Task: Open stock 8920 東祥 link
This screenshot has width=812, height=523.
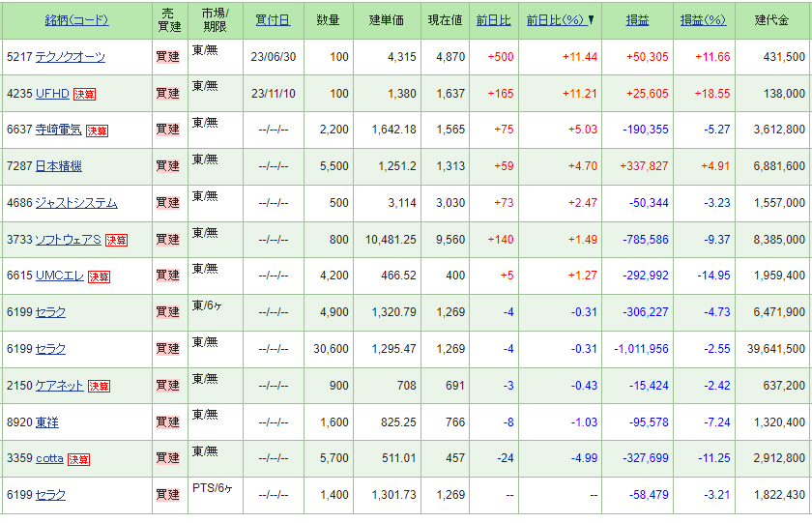Action: click(46, 422)
